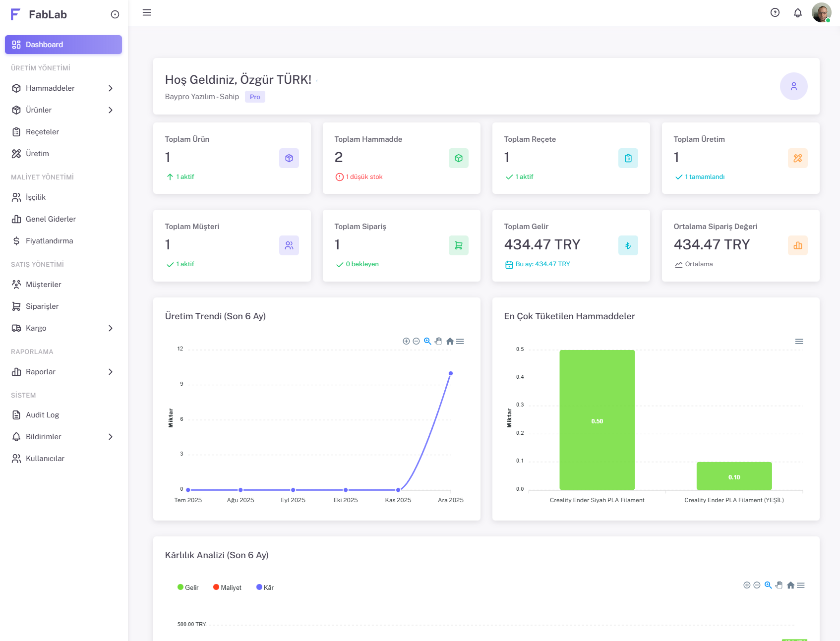Click the notification bell icon
Viewport: 840px width, 641px height.
(797, 13)
